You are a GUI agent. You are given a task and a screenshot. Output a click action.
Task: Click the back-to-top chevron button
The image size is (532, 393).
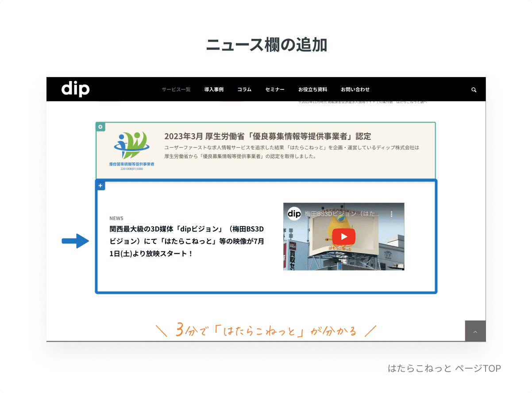[475, 331]
